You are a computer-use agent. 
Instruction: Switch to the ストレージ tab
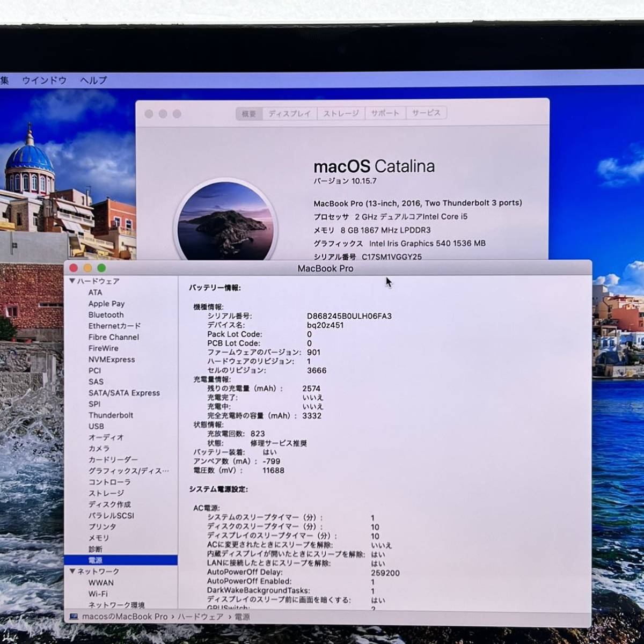(341, 114)
